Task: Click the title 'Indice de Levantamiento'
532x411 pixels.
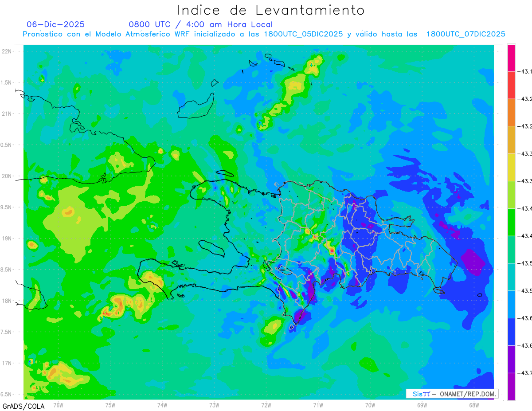Action: click(271, 10)
